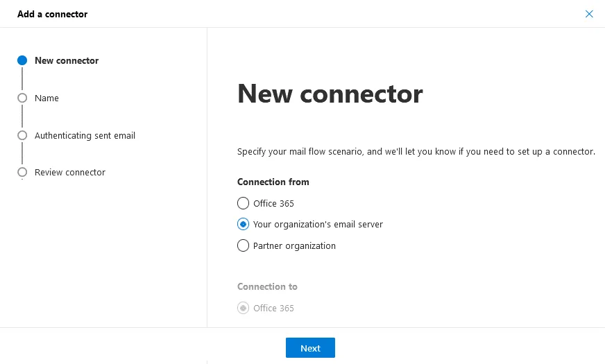The height and width of the screenshot is (364, 605).
Task: Click Office 365 radio under Connection to
Action: [243, 308]
